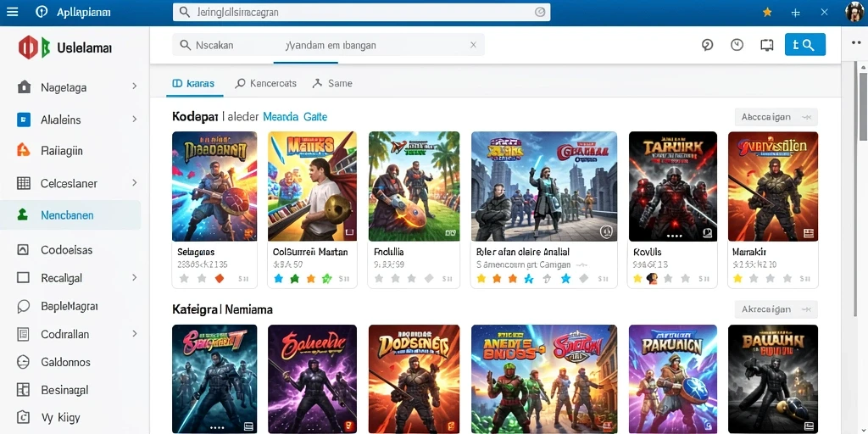Open the last game cover in Kafeigra row
This screenshot has width=868, height=434.
[x=773, y=379]
